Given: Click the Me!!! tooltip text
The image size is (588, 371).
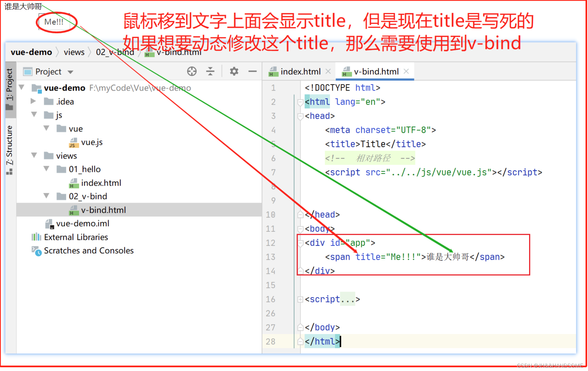Looking at the screenshot, I should 54,22.
